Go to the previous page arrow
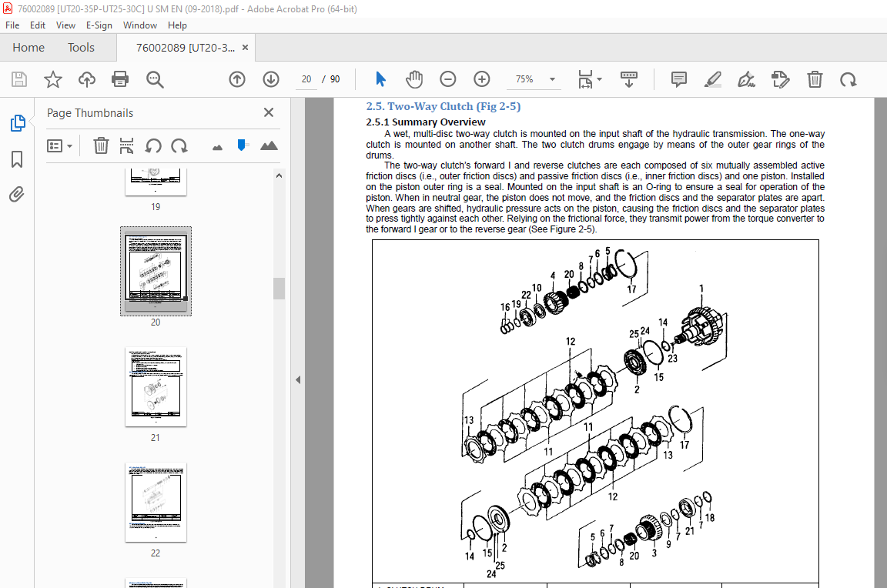This screenshot has height=588, width=887. point(237,79)
